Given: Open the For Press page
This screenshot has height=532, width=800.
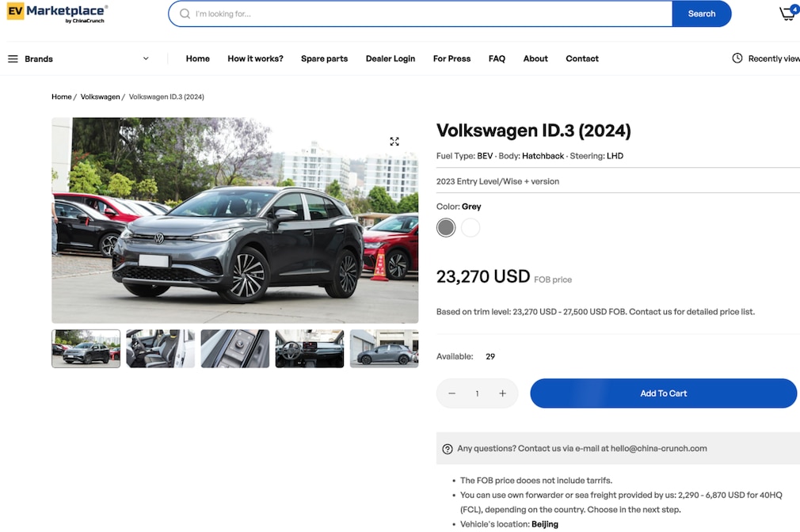Looking at the screenshot, I should pos(451,59).
